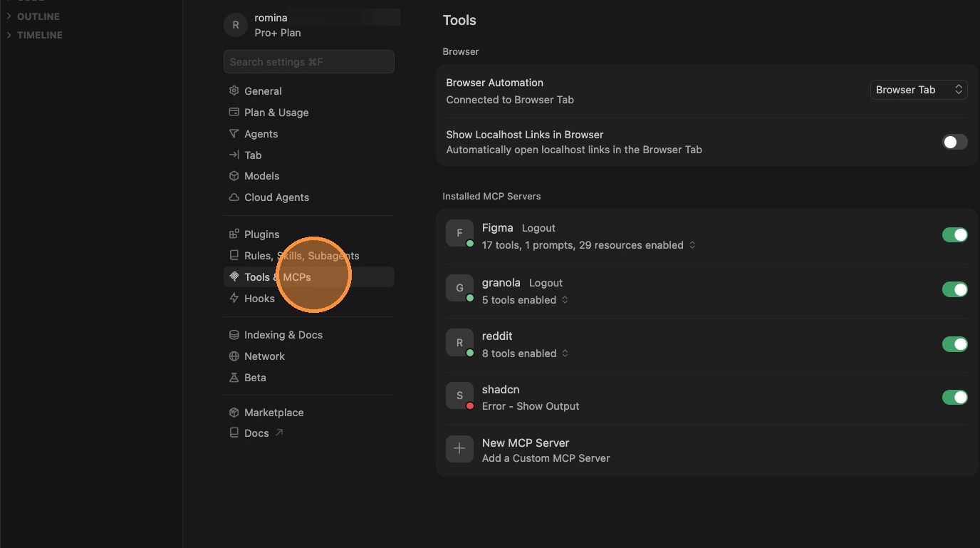This screenshot has width=980, height=548.
Task: Click the Agents icon in sidebar
Action: coord(234,133)
